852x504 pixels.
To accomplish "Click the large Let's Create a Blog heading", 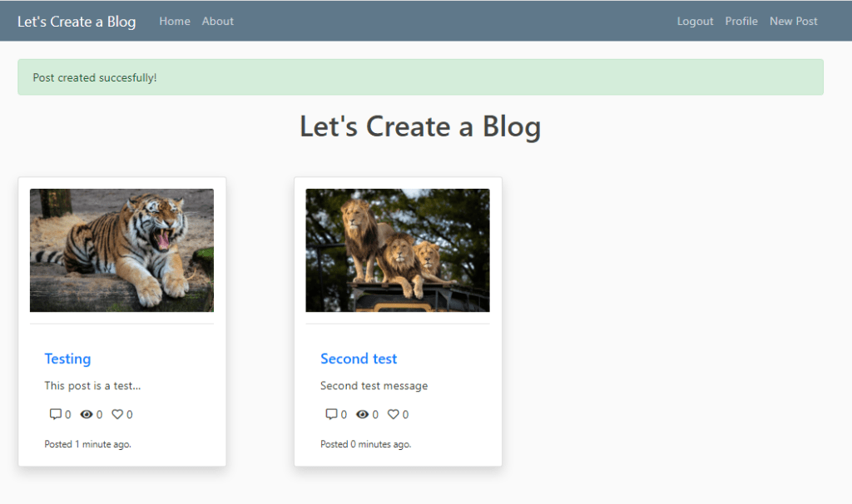I will click(420, 126).
